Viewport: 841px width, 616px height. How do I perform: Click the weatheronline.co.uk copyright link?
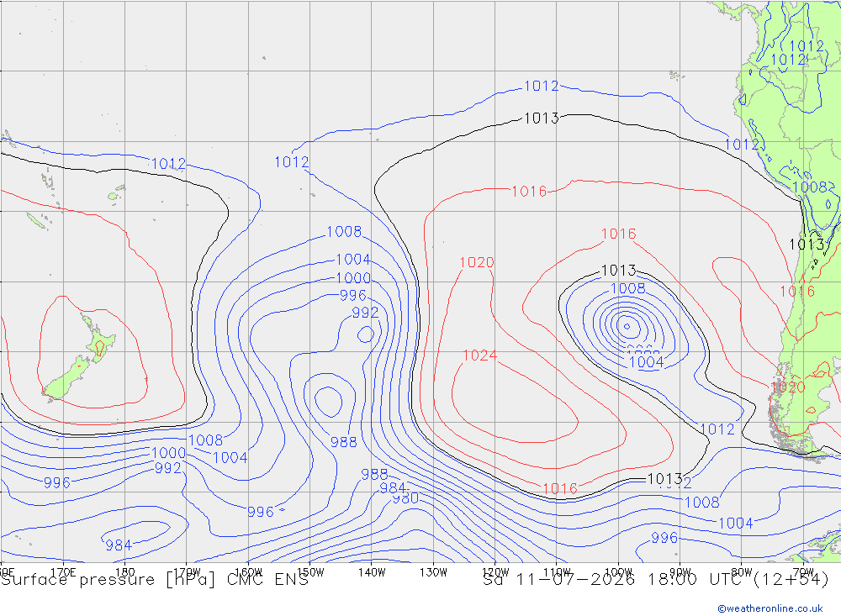click(770, 608)
